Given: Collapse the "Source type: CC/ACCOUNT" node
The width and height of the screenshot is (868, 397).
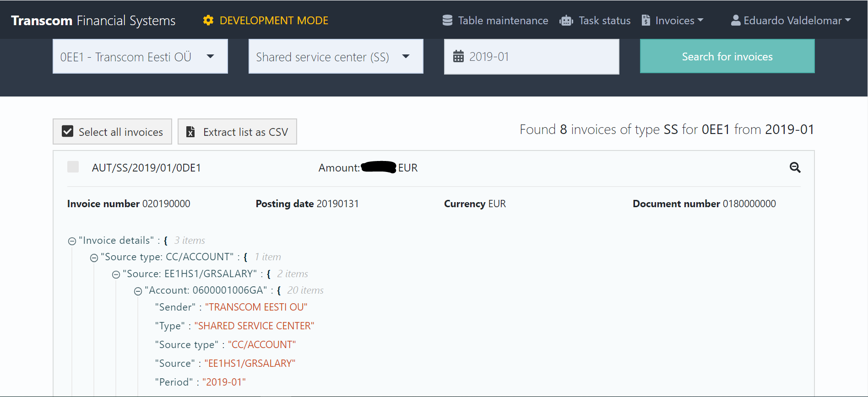Looking at the screenshot, I should tap(94, 258).
